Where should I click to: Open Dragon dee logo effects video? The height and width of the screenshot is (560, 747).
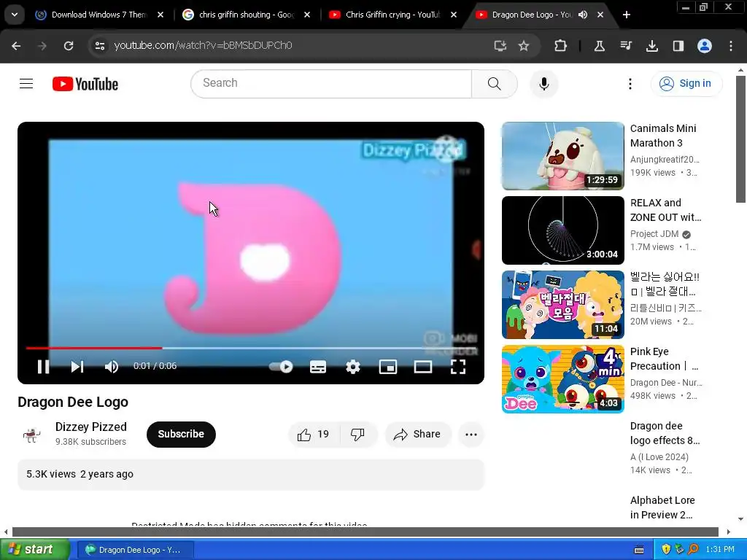665,433
